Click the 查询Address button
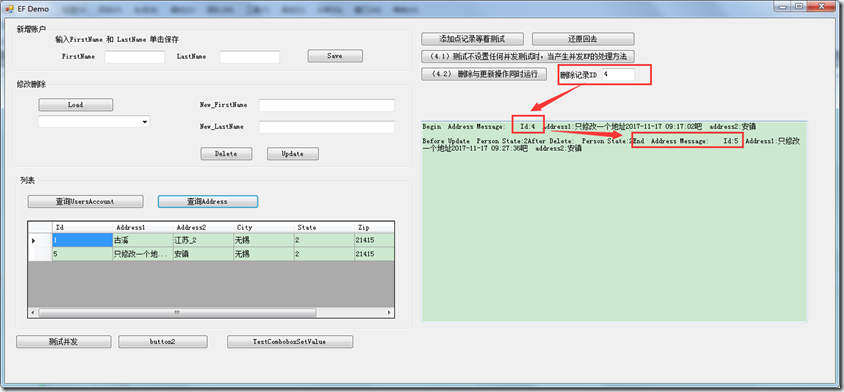The width and height of the screenshot is (844, 392). [x=208, y=201]
